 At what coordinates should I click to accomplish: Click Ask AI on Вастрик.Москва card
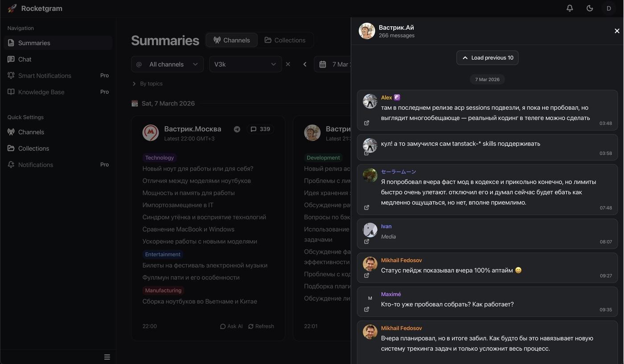coord(231,326)
